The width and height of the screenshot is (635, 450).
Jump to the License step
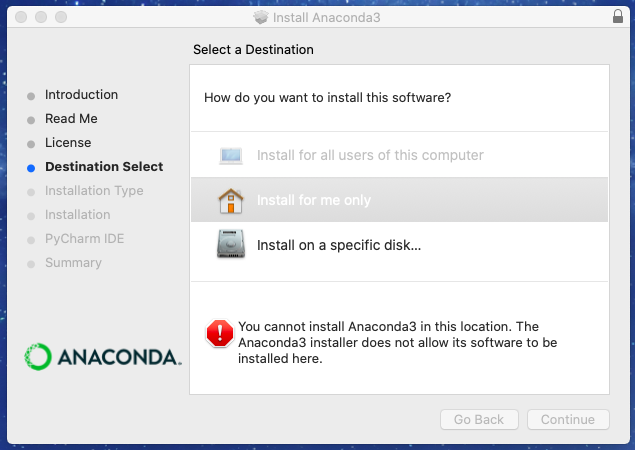pos(68,143)
